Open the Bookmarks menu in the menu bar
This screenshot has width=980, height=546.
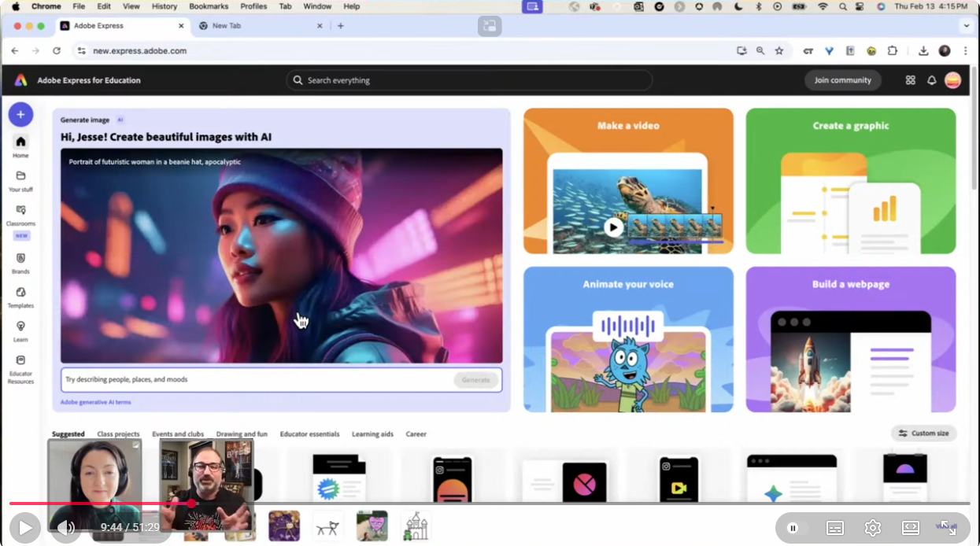208,6
